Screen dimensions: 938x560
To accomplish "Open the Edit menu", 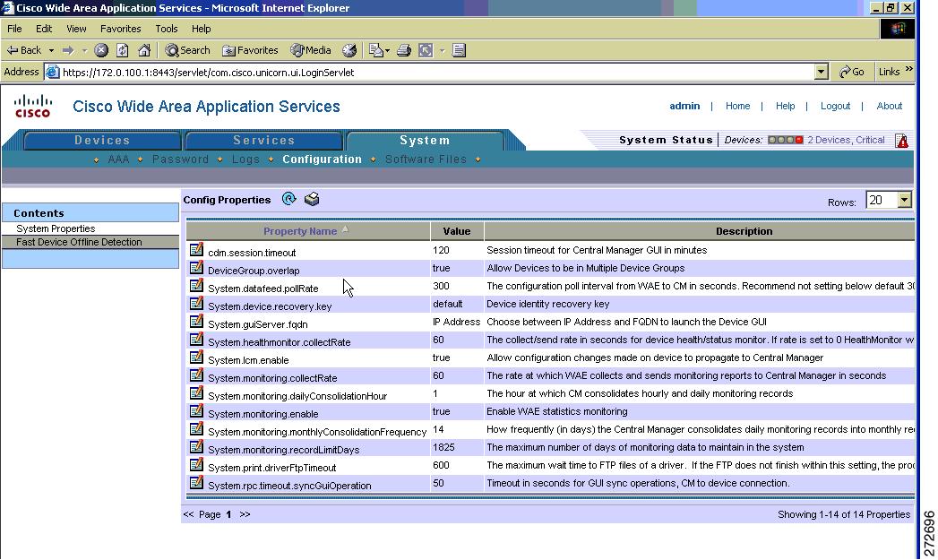I will (x=44, y=28).
